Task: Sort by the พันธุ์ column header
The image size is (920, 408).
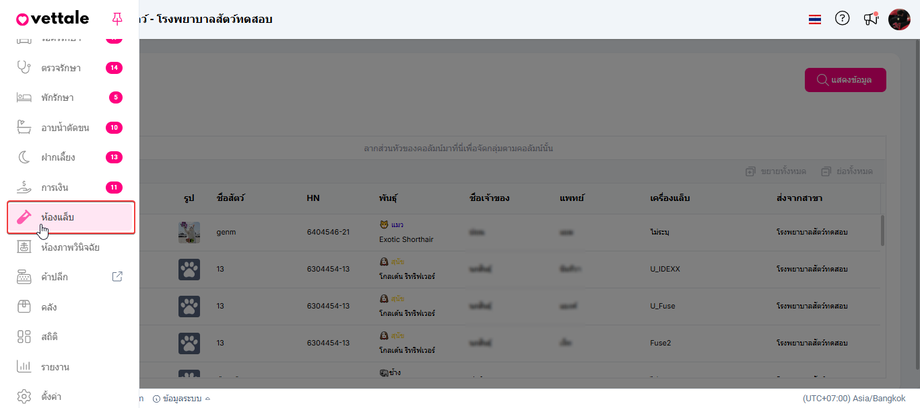Action: click(x=388, y=198)
